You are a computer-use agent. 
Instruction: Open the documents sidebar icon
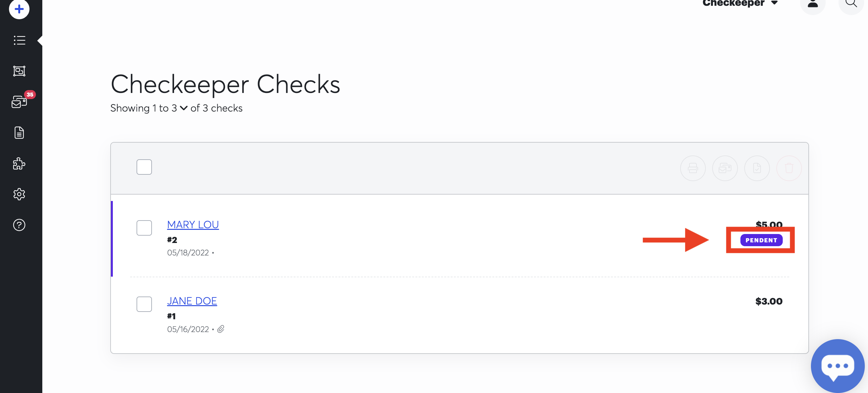pyautogui.click(x=19, y=132)
